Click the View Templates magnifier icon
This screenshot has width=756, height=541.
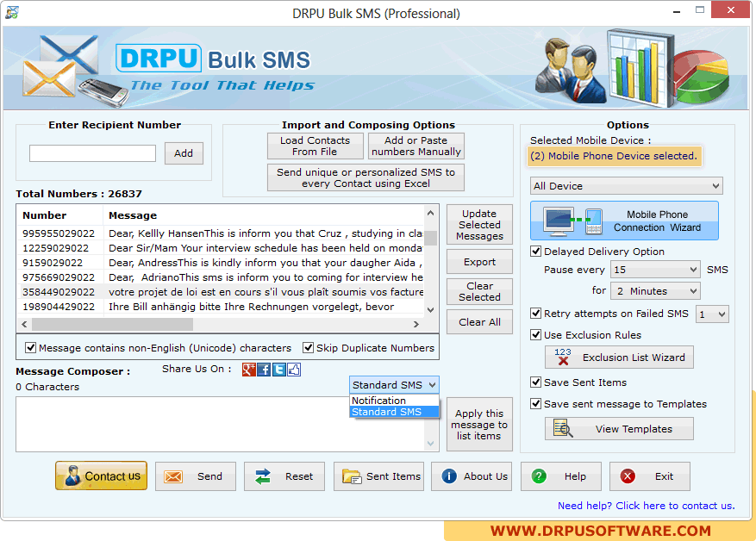[x=563, y=428]
